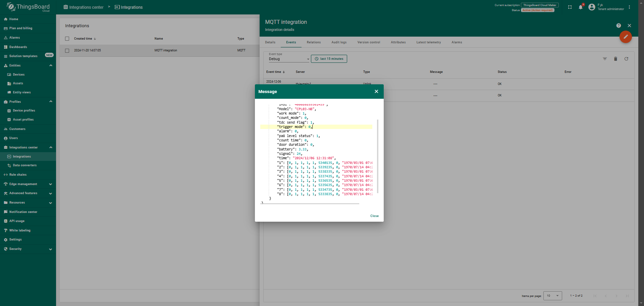Close the Message dialog with X icon
The image size is (644, 306).
(x=376, y=91)
